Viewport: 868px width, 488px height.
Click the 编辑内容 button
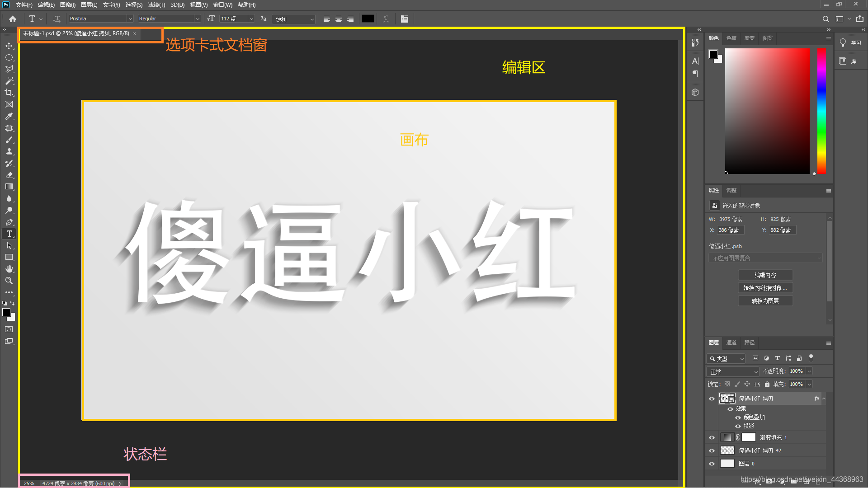point(765,275)
